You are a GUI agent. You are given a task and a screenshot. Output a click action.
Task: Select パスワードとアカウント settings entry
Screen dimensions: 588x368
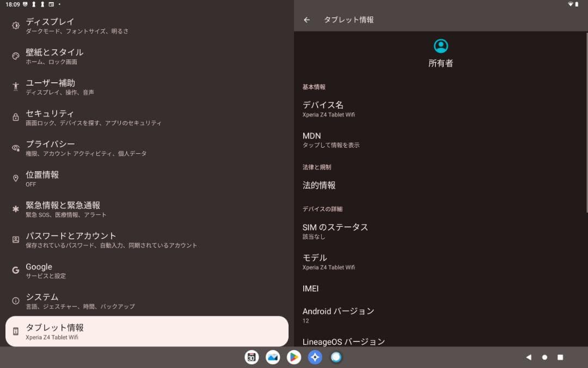(109, 239)
